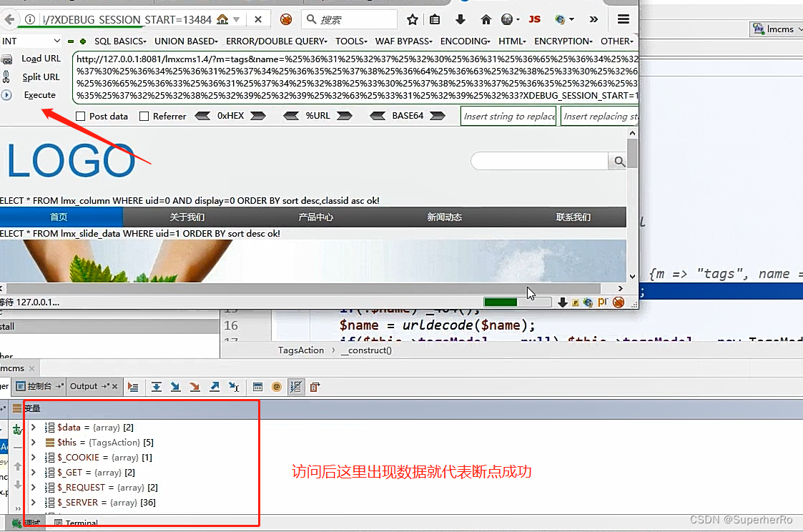
Task: Open the site info icon in address bar
Action: coord(30,19)
